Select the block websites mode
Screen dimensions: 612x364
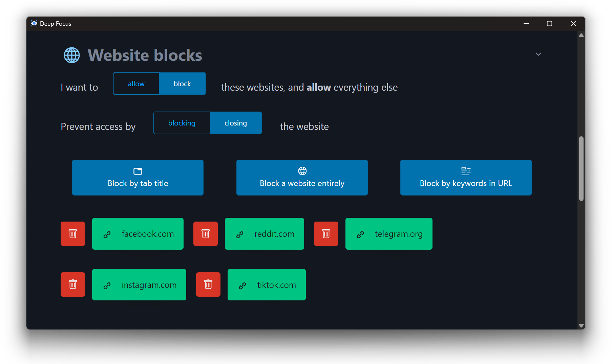tap(182, 84)
